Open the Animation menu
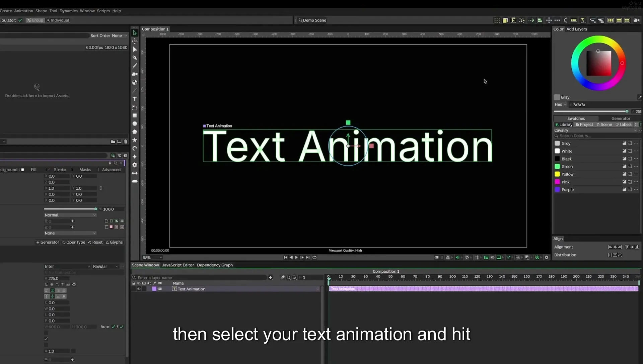 click(23, 11)
